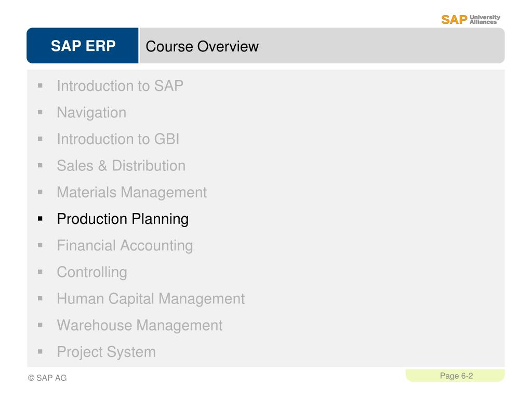The height and width of the screenshot is (399, 532).
Task: Select the Materials Management topic
Action: point(131,192)
